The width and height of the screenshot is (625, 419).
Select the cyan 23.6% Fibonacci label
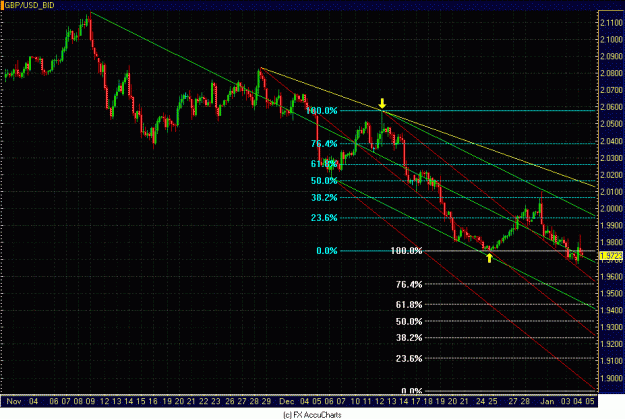324,218
